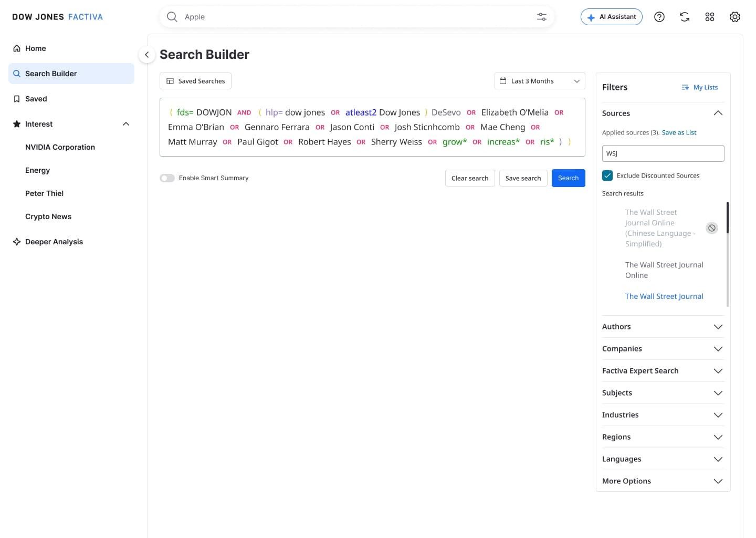This screenshot has height=538, width=756.
Task: Open Energy interest item
Action: 37,170
